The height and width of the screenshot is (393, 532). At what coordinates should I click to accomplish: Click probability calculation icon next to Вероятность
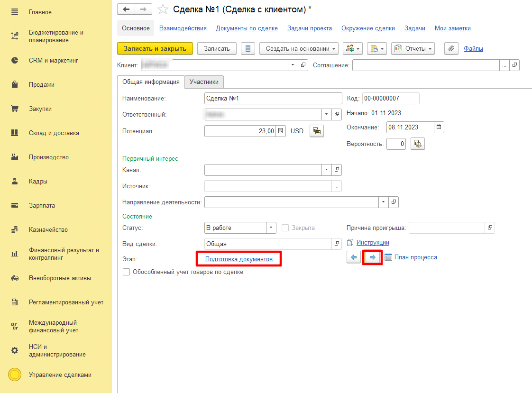tap(418, 144)
